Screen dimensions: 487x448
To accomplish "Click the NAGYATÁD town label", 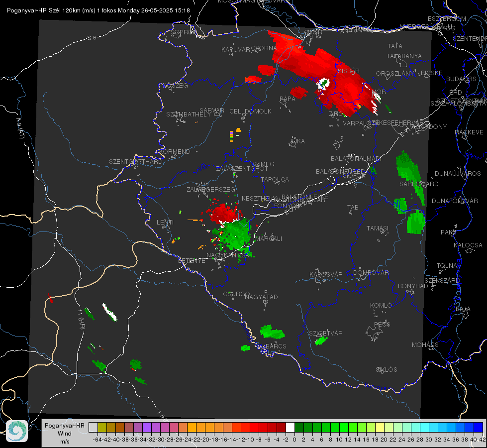I will point(261,297).
